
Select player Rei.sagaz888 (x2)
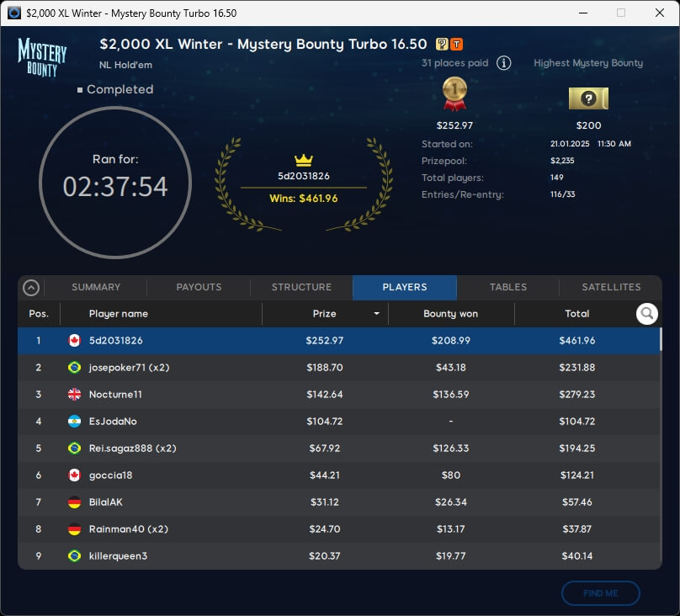point(338,448)
